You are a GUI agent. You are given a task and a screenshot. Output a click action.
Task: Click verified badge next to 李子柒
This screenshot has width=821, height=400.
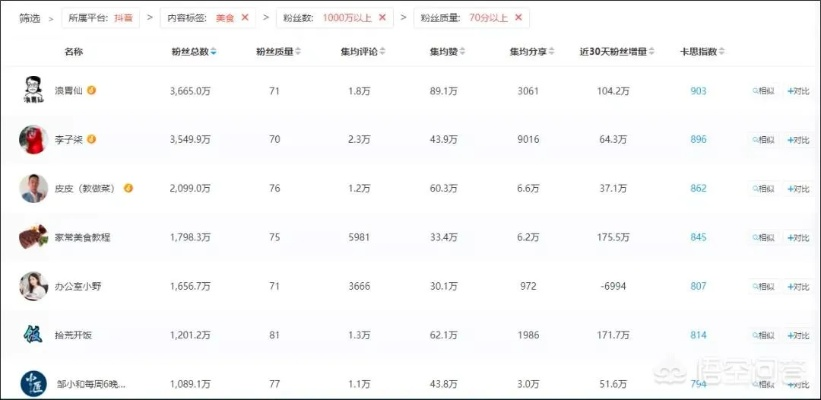(92, 139)
